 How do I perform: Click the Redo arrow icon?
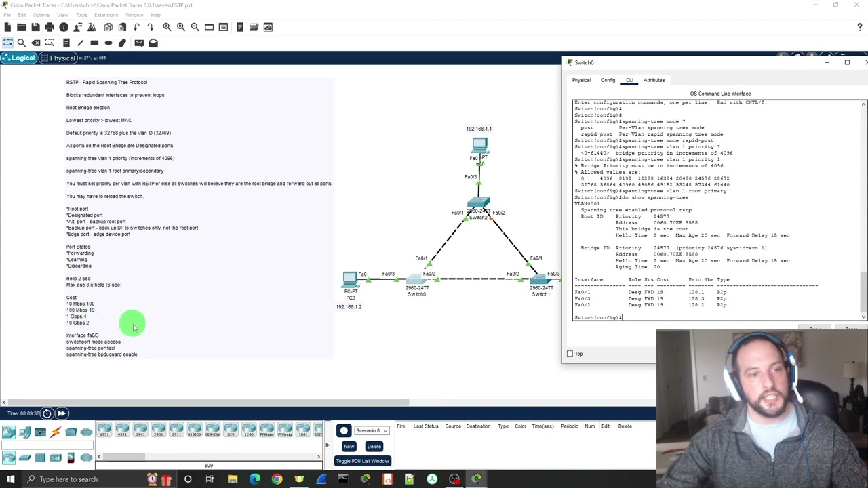[150, 27]
